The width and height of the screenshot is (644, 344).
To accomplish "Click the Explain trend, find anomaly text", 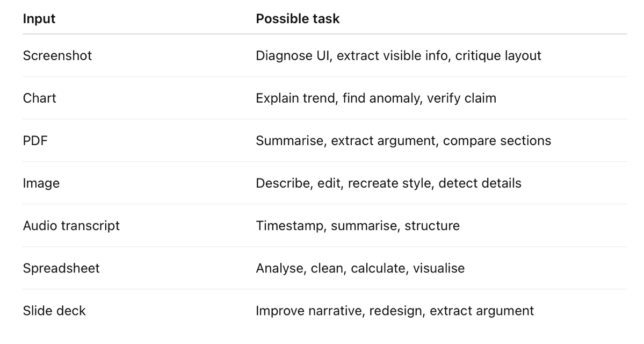I will pyautogui.click(x=338, y=98).
